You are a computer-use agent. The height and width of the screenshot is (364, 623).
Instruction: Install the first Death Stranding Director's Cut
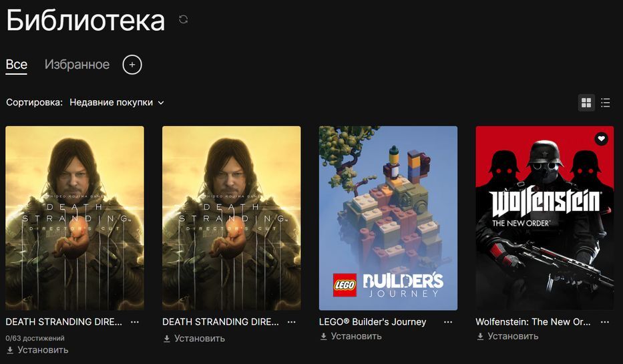click(x=37, y=350)
